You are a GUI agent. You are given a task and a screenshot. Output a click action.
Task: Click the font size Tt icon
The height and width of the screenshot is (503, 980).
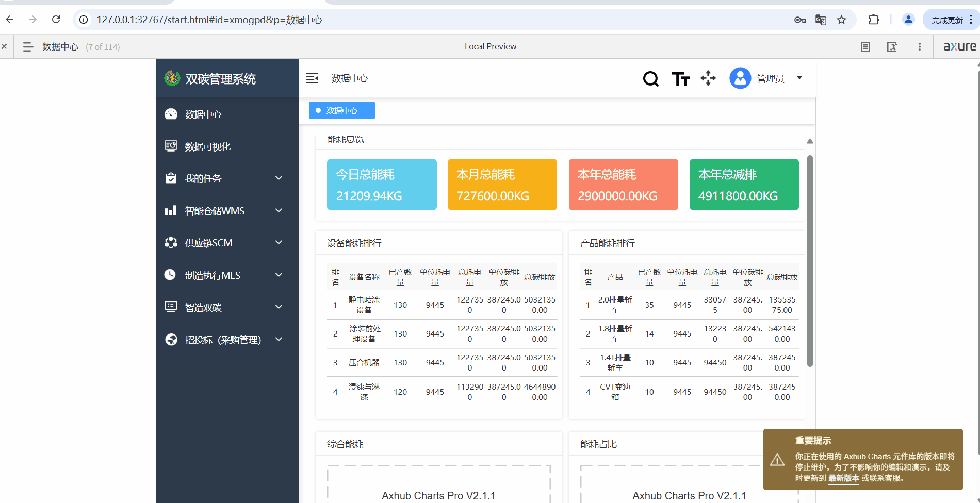tap(680, 79)
